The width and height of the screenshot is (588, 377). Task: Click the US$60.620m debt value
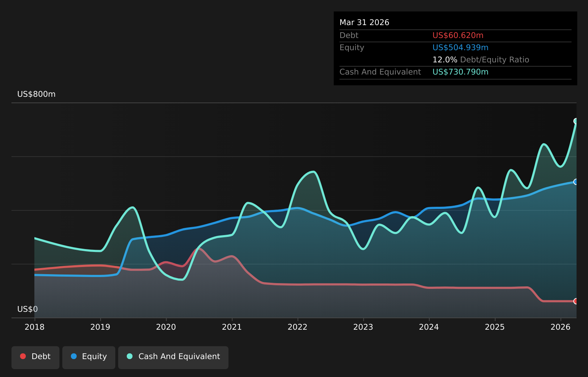point(458,35)
